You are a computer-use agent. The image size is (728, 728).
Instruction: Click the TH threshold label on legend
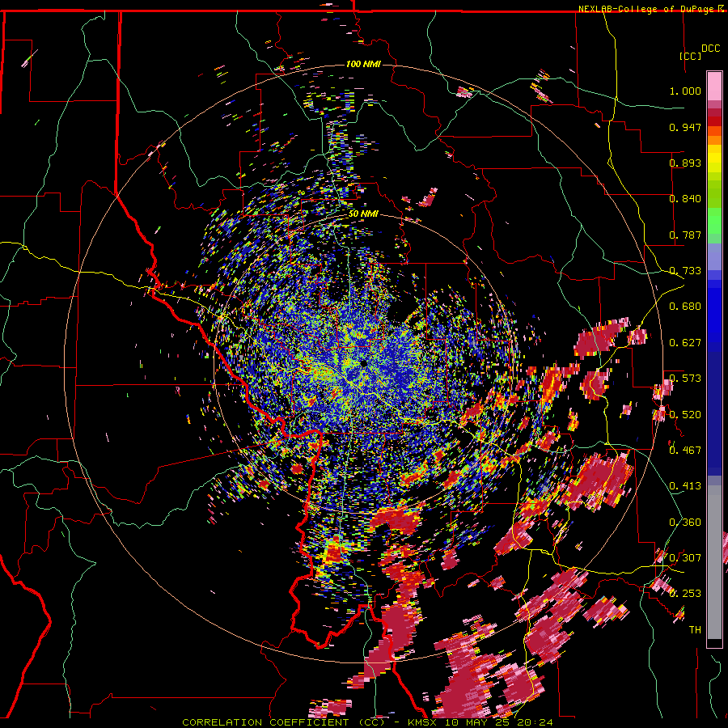695,630
